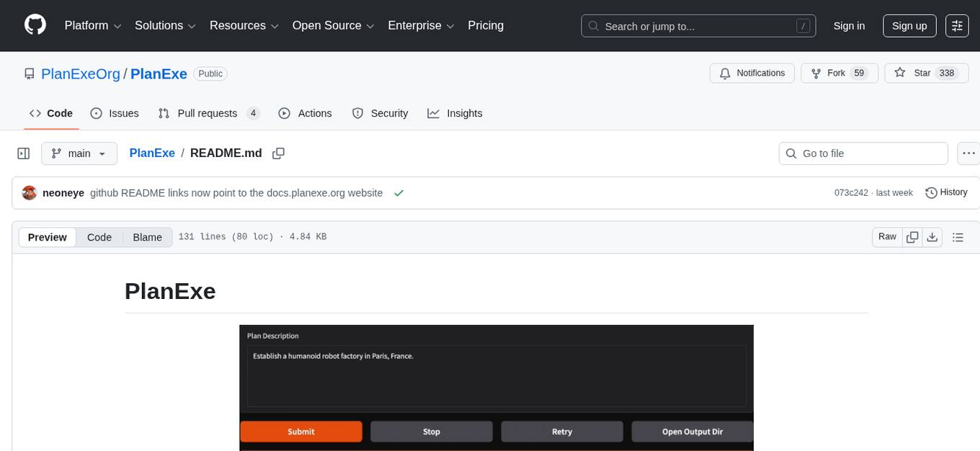Screen dimensions: 980x451
Task: Open the Pull requests tab
Action: pyautogui.click(x=208, y=113)
